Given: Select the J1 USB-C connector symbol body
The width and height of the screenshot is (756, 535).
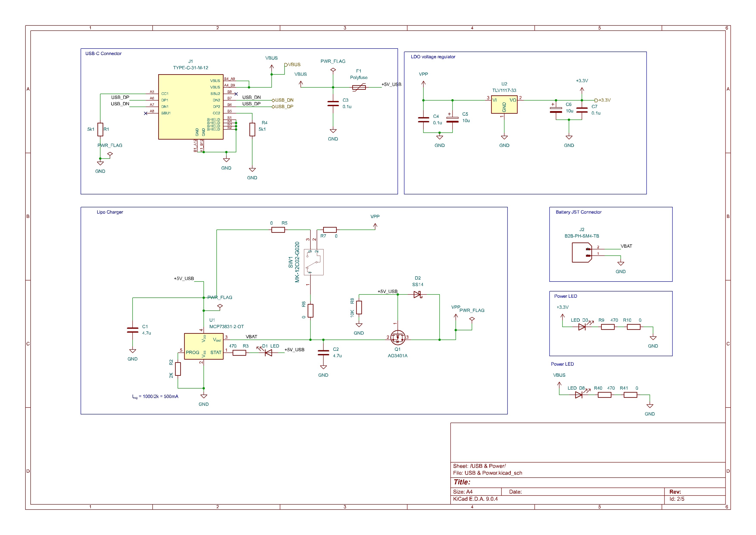Looking at the screenshot, I should click(191, 107).
